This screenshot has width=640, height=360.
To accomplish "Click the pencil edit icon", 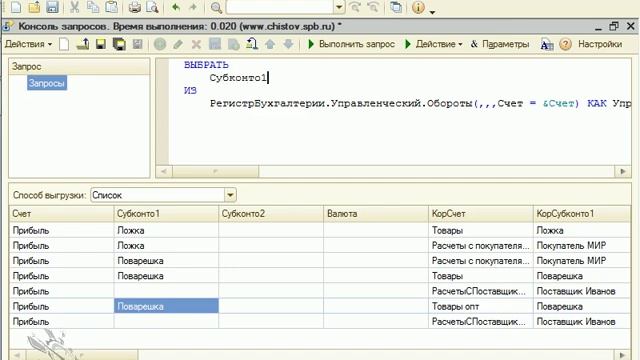I will tap(178, 44).
